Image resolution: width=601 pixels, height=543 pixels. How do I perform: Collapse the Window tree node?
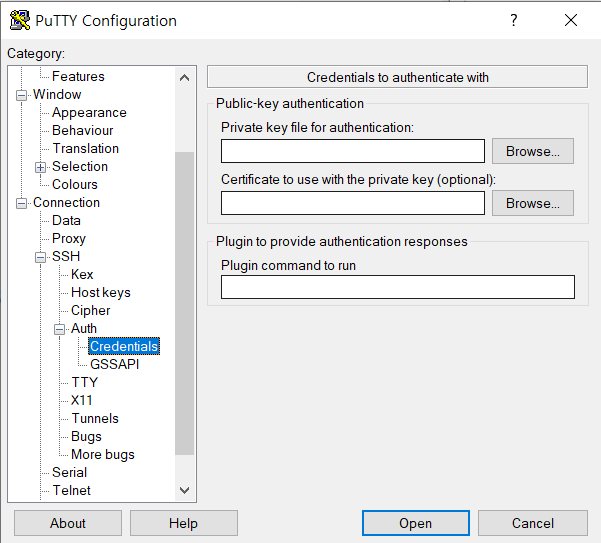click(x=21, y=95)
